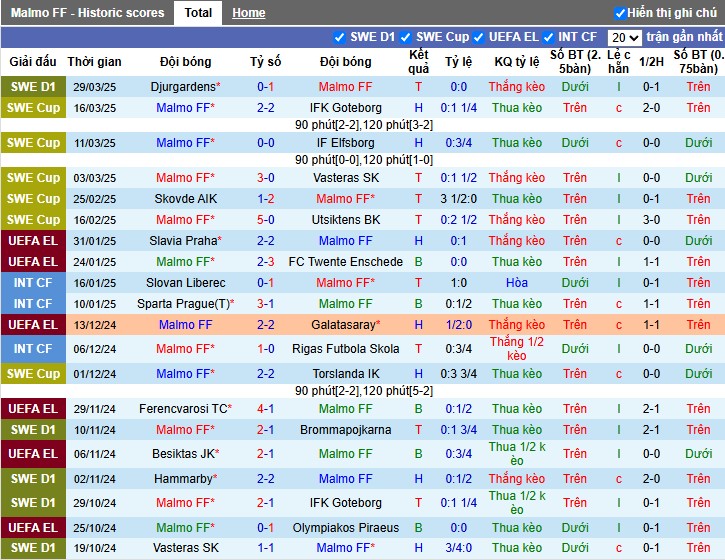Click the KQ tỷ lệ column header
Screen dimensions: 725x560
pyautogui.click(x=517, y=62)
